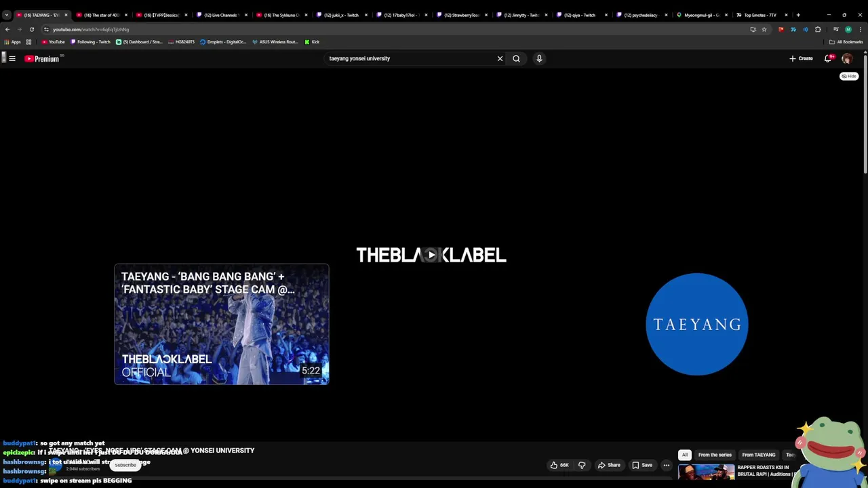This screenshot has width=868, height=488.
Task: Select the From the series chip
Action: click(715, 455)
